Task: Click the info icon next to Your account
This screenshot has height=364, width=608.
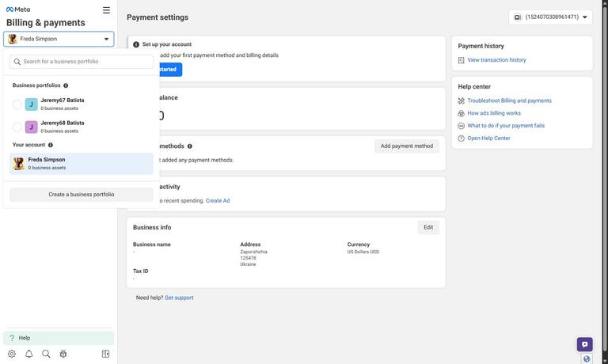Action: [x=51, y=145]
